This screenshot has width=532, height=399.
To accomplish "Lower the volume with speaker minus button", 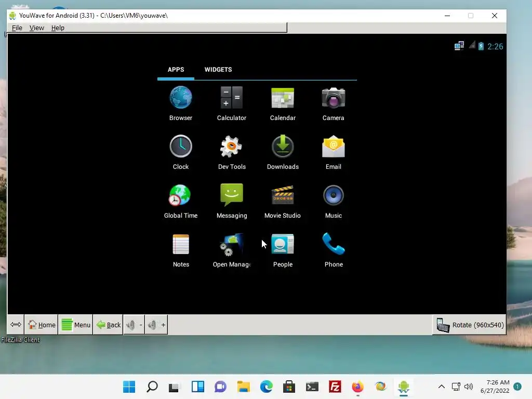I will click(x=134, y=325).
